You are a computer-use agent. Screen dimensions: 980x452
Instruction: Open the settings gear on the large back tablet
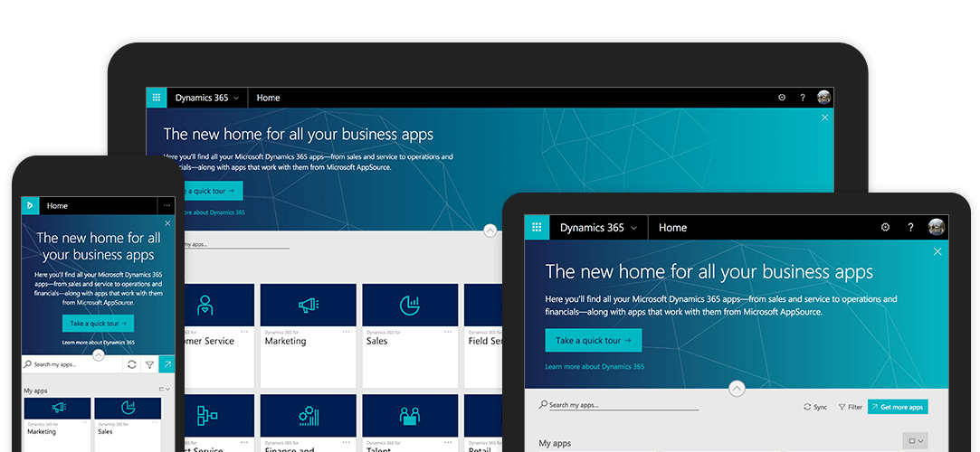point(782,98)
